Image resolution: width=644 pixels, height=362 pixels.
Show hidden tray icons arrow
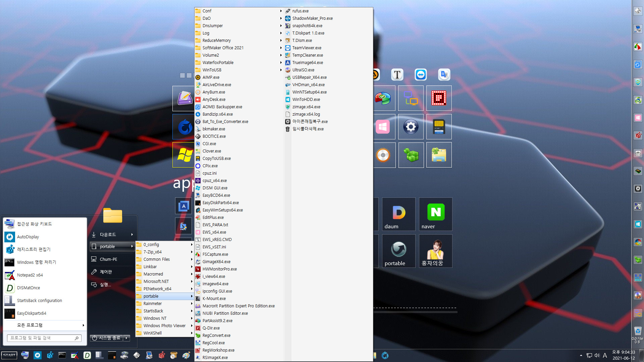[581, 355]
